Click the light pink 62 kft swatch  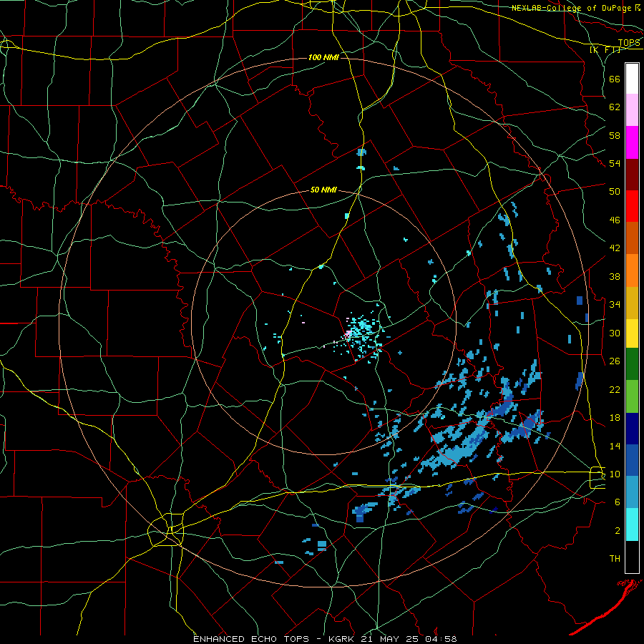tap(632, 110)
